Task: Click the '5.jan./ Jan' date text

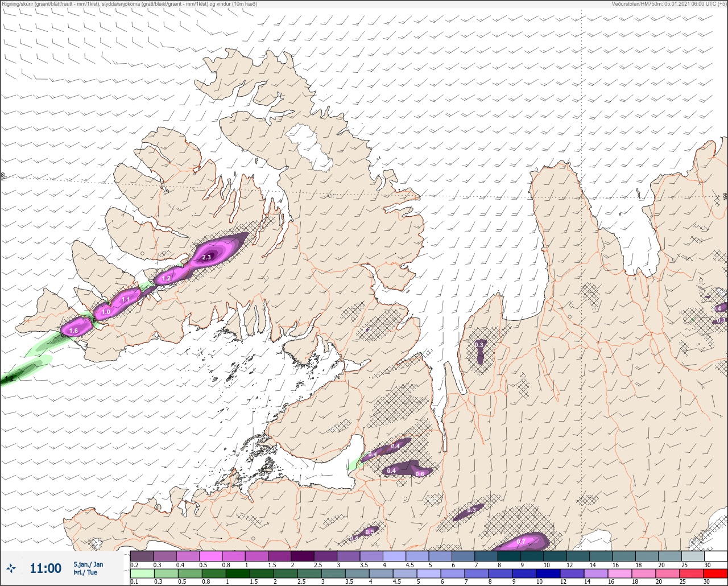Action: click(88, 564)
